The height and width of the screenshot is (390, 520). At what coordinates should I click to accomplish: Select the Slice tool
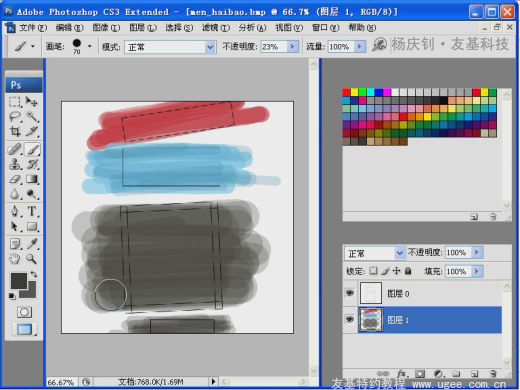[32, 131]
